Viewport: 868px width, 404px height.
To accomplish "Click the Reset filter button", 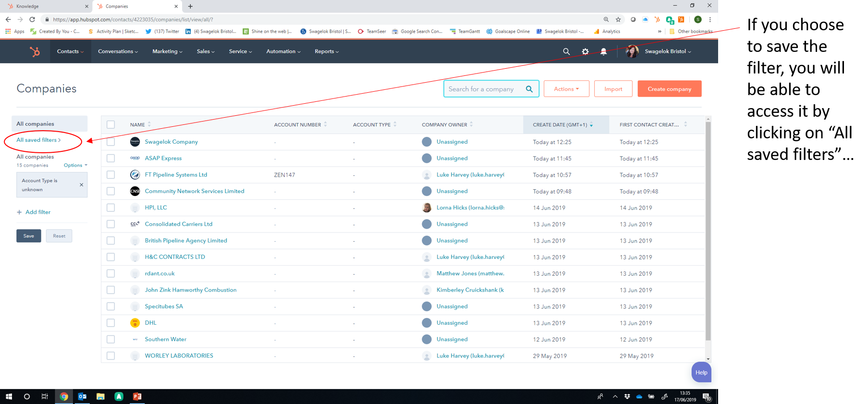I will (59, 236).
